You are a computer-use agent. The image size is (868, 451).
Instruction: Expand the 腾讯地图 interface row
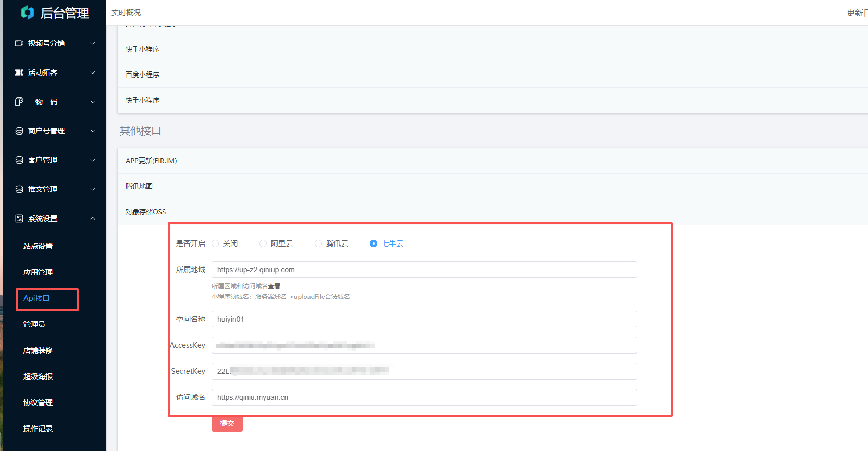coord(139,186)
